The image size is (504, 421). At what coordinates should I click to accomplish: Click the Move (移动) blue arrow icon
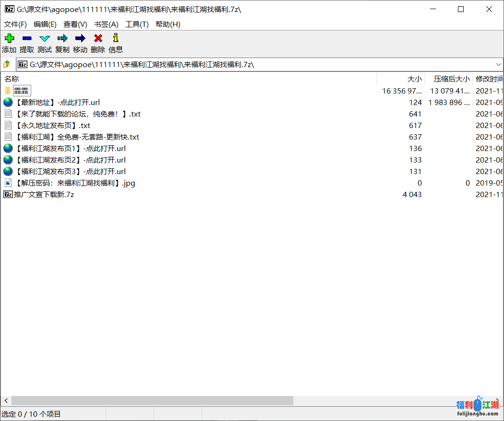point(80,38)
